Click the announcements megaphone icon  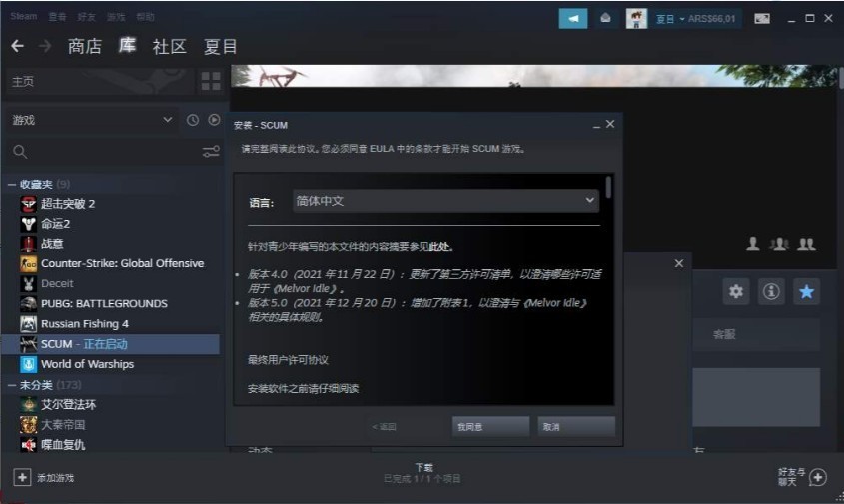pyautogui.click(x=573, y=18)
